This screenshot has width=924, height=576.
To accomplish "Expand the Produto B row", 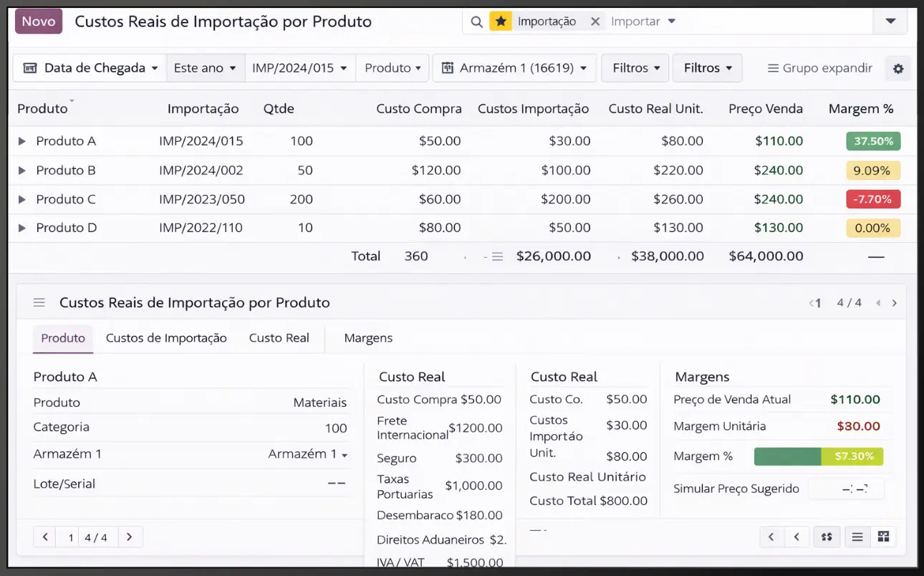I will 21,171.
